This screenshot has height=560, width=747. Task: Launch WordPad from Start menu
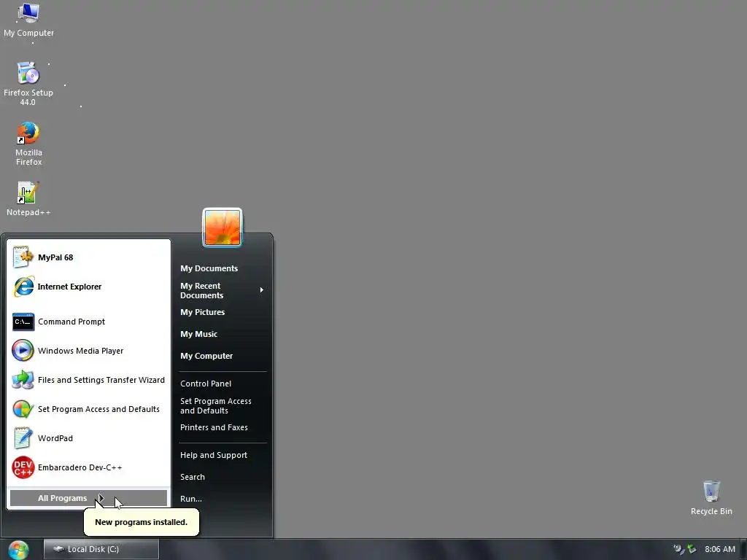[88, 438]
